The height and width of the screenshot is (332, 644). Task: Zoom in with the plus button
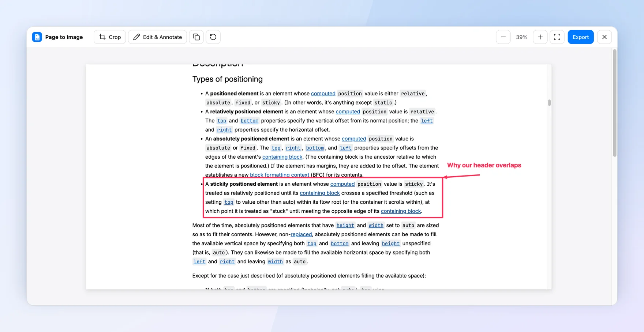pyautogui.click(x=540, y=37)
